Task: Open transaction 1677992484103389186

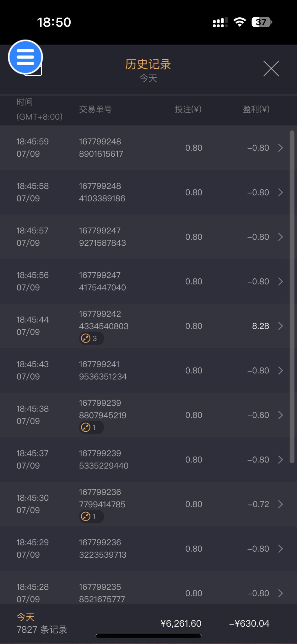Action: click(x=102, y=192)
